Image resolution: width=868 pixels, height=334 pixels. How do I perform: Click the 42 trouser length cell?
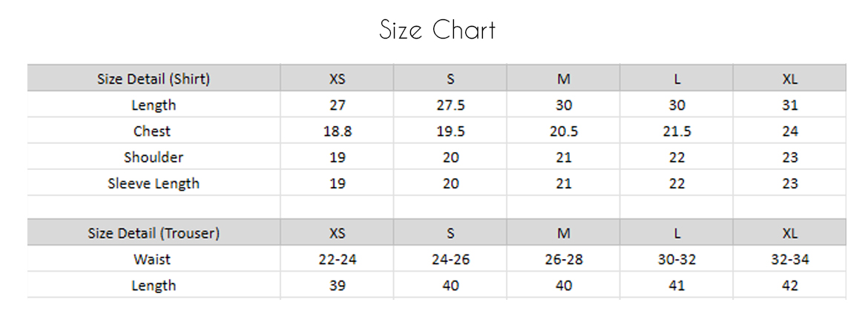(x=790, y=285)
